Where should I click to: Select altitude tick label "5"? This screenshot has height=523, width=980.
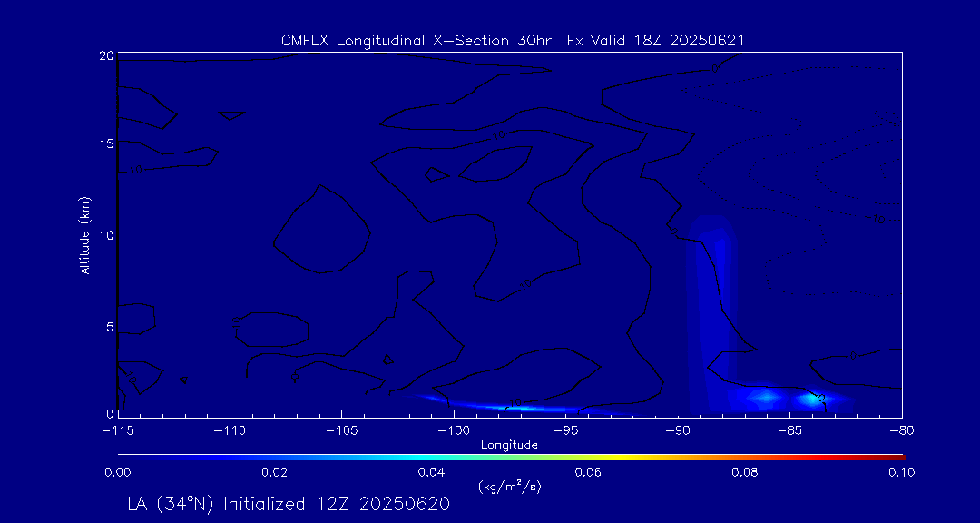coord(110,327)
